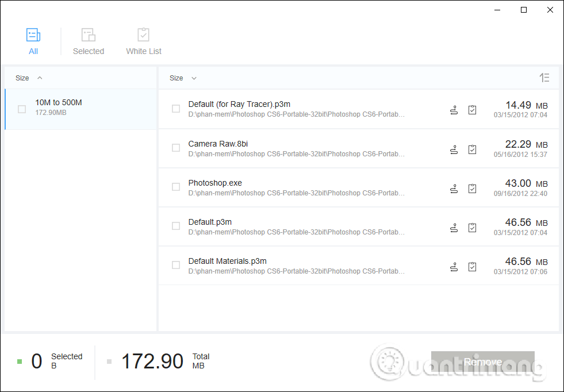Expand the Size dropdown in file list header
Image resolution: width=564 pixels, height=392 pixels.
click(194, 78)
